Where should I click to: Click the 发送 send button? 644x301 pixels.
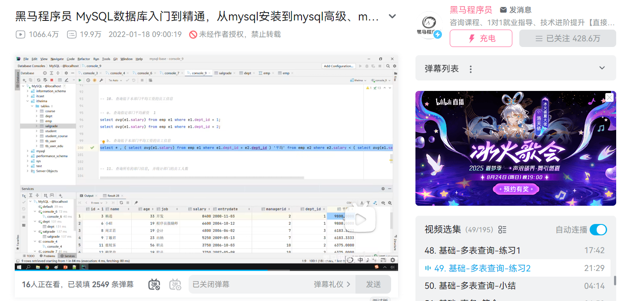[x=373, y=284]
